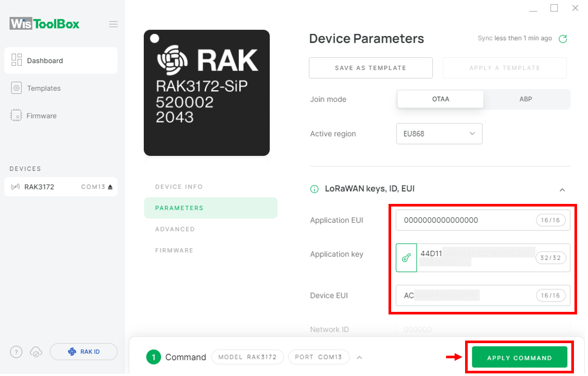Select OTAA join mode
Viewport: 588px width, 376px height.
coord(440,99)
